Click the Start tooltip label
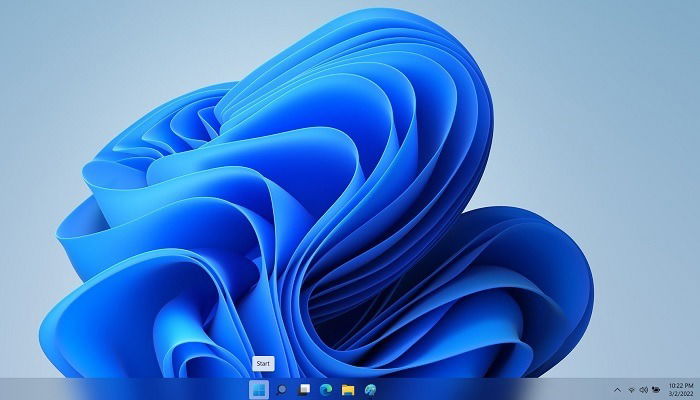Image resolution: width=700 pixels, height=400 pixels. (x=263, y=363)
